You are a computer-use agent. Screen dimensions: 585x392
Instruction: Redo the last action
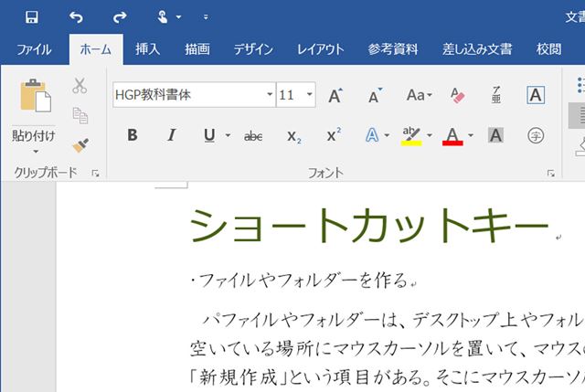click(x=120, y=17)
